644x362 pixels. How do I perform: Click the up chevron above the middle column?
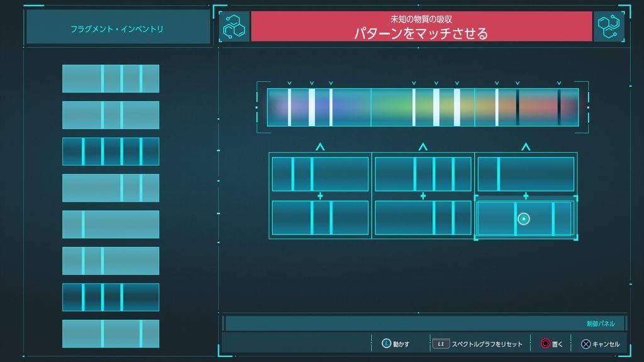423,146
